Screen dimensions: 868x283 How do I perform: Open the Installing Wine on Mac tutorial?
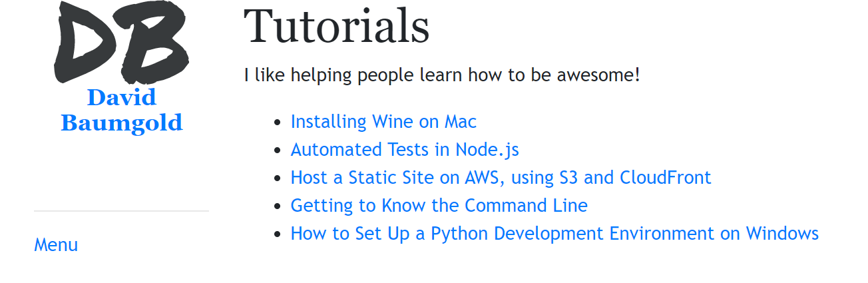(x=383, y=122)
